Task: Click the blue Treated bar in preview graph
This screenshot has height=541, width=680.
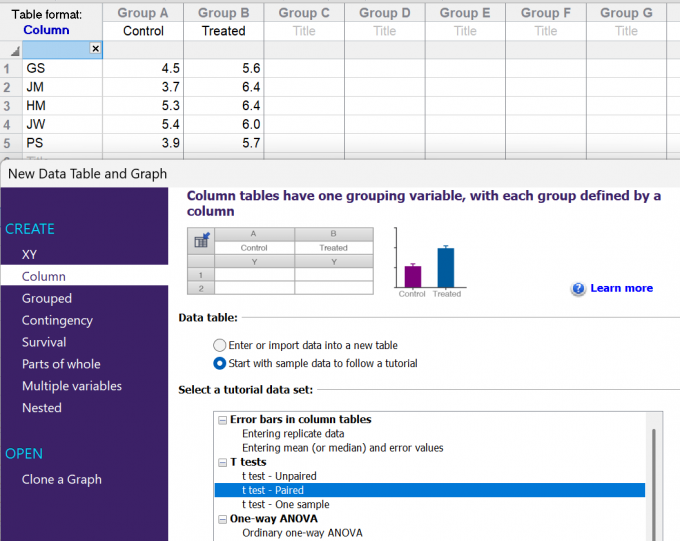Action: click(x=446, y=267)
